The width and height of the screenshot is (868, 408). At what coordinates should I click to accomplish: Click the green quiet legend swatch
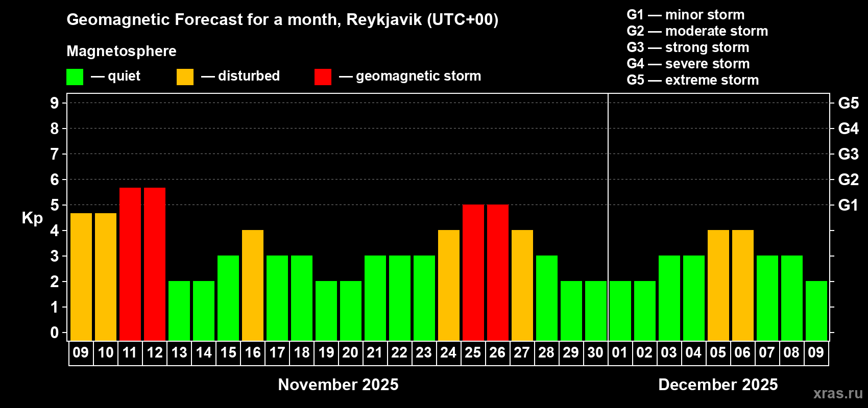pos(75,77)
